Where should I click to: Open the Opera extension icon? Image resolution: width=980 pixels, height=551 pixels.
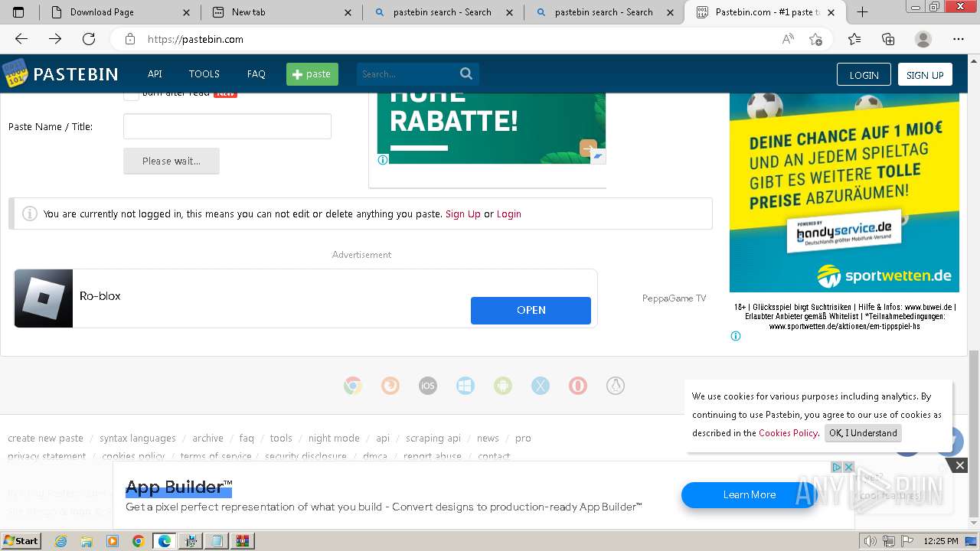[x=578, y=386]
